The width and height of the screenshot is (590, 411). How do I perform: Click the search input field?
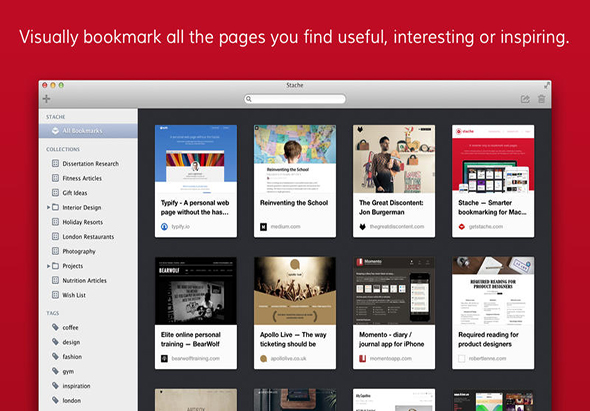(295, 99)
